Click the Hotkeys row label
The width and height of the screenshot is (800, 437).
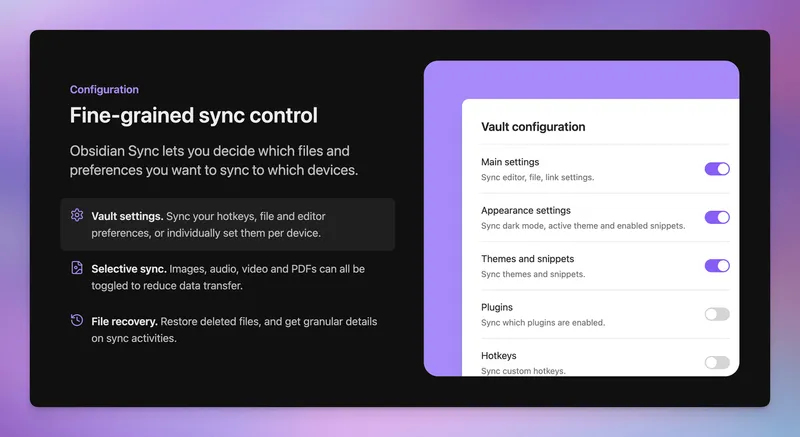[x=500, y=355]
